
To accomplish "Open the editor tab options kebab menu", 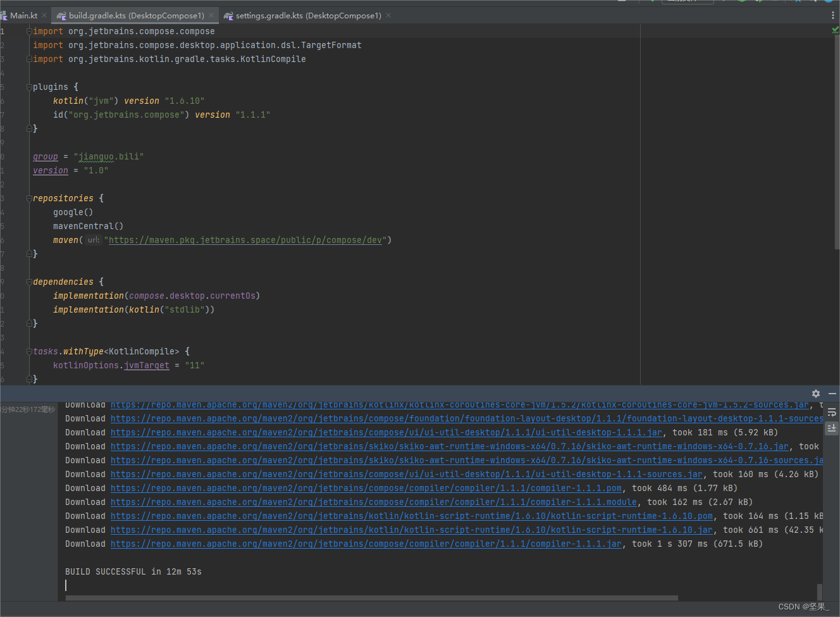I will point(834,15).
